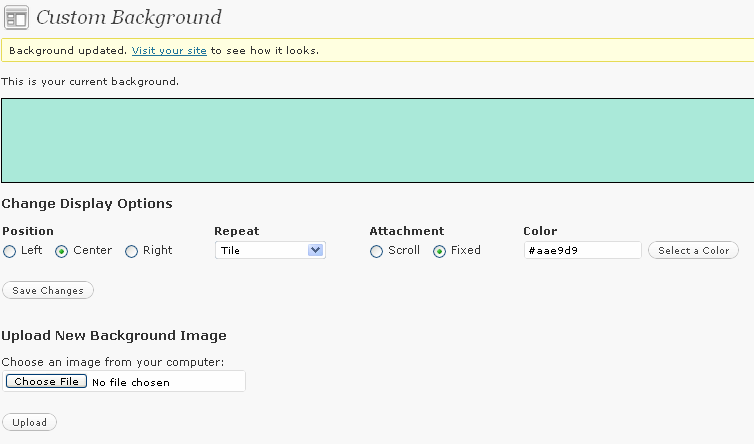Click the mint green background preview
Screen dimensions: 754x444
click(377, 140)
